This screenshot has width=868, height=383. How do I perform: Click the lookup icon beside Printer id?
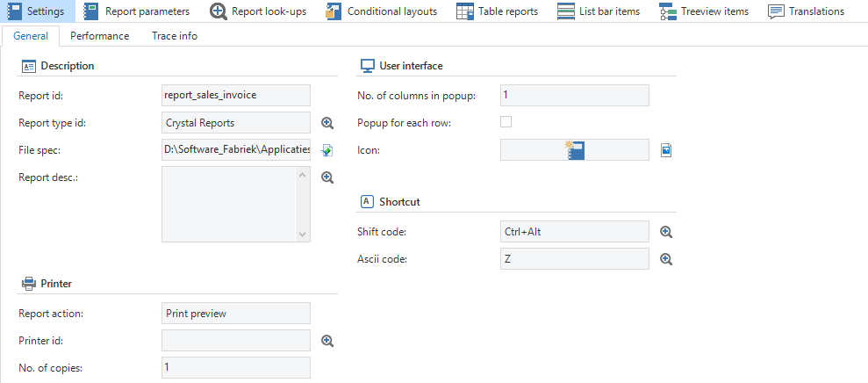(x=327, y=341)
